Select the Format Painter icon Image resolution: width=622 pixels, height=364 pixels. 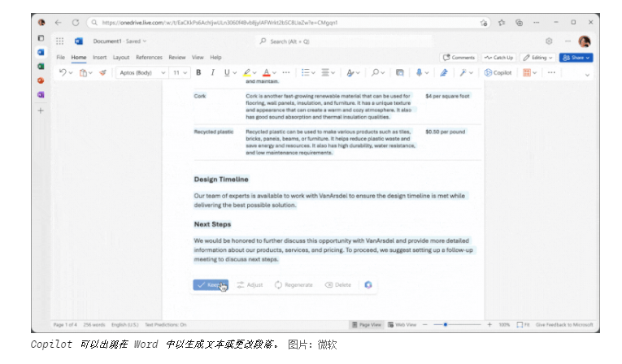(102, 72)
